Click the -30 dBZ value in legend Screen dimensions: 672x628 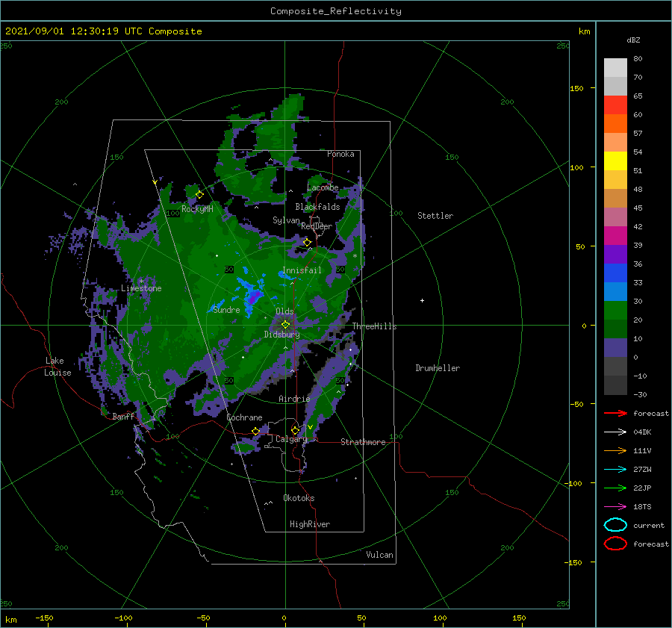[640, 394]
